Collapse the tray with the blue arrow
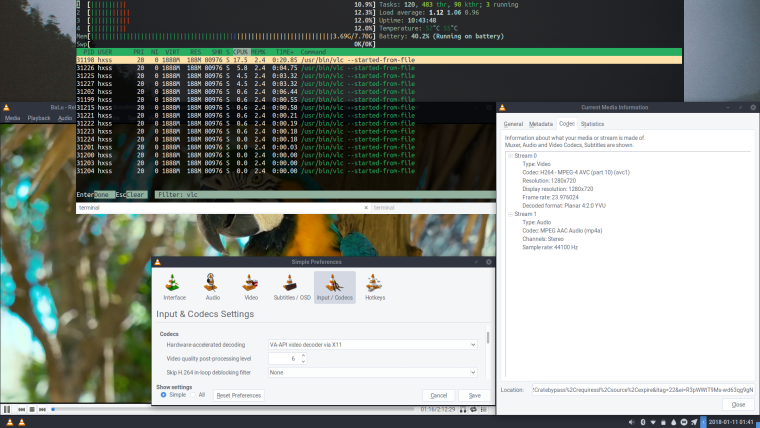This screenshot has width=760, height=428. (703, 422)
